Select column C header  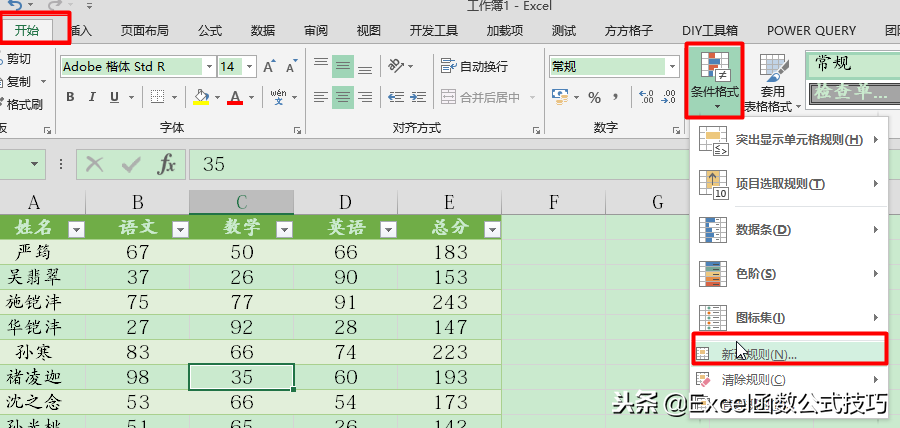[x=242, y=202]
